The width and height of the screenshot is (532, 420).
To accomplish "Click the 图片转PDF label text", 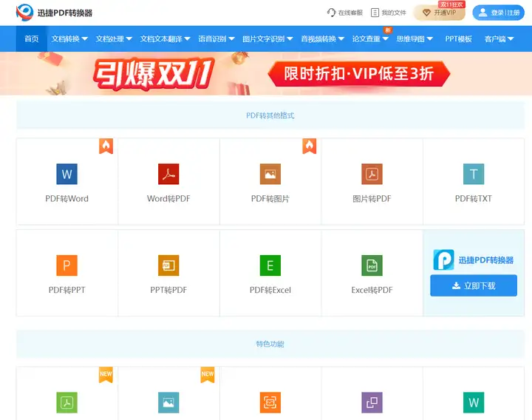I will pyautogui.click(x=372, y=198).
